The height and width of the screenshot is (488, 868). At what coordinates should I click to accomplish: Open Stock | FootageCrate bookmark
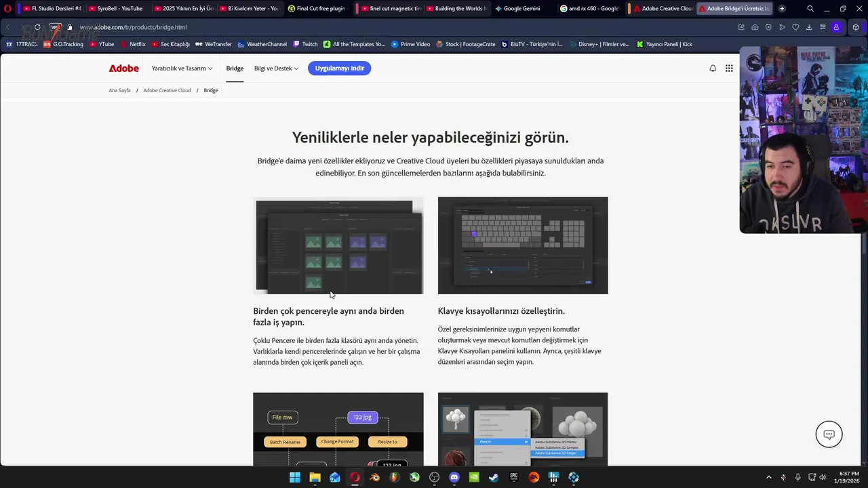465,44
